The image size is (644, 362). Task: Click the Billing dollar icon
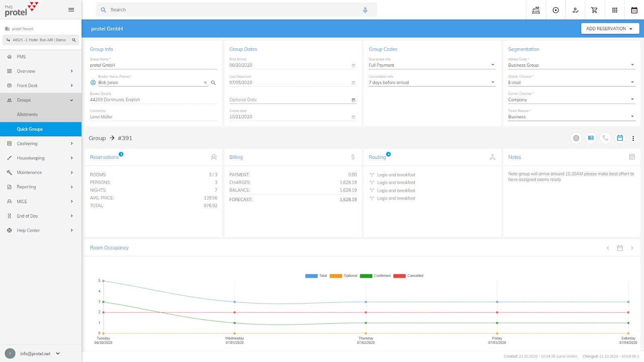pos(353,157)
